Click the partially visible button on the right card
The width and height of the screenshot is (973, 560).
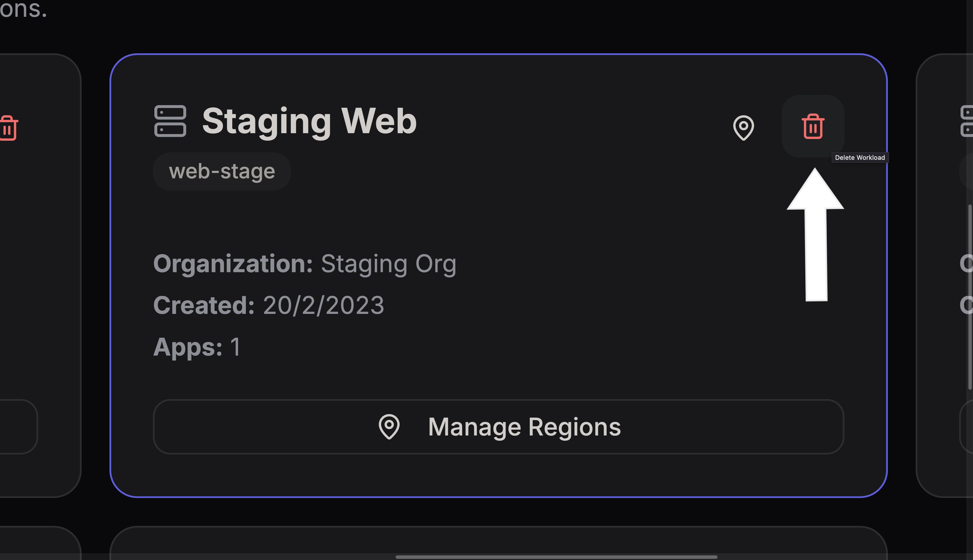pyautogui.click(x=966, y=427)
